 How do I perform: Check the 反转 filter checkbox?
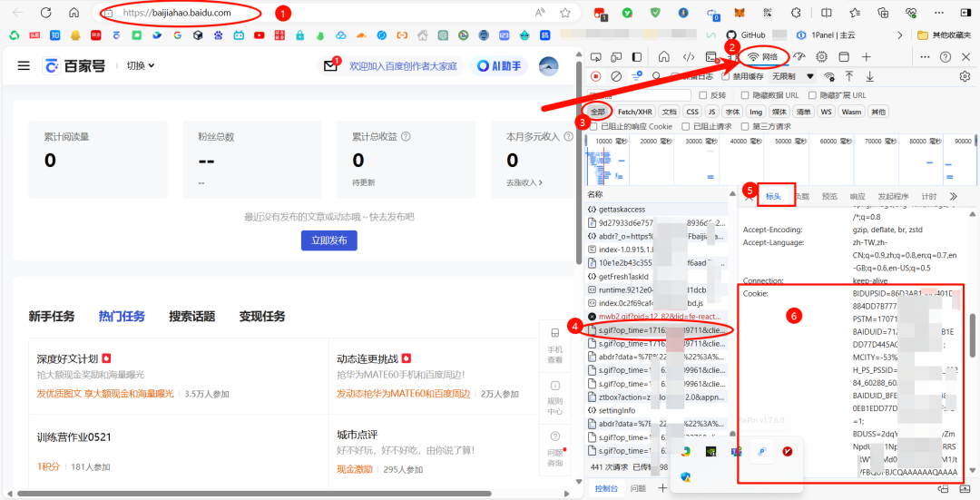pos(701,95)
